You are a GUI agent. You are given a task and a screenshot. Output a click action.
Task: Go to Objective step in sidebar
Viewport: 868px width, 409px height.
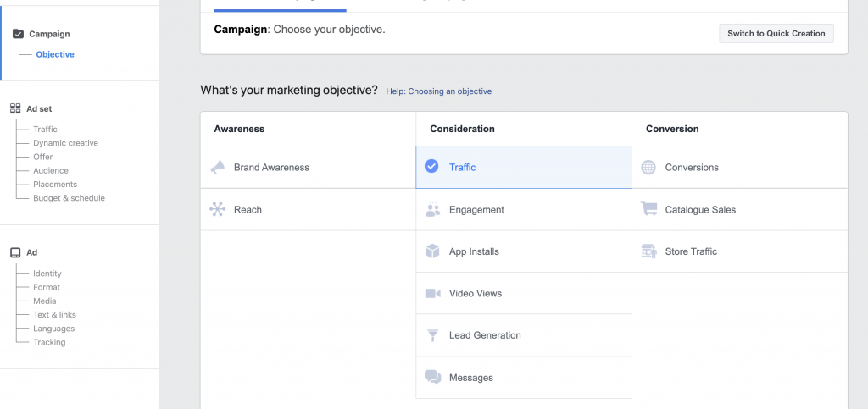pyautogui.click(x=55, y=54)
